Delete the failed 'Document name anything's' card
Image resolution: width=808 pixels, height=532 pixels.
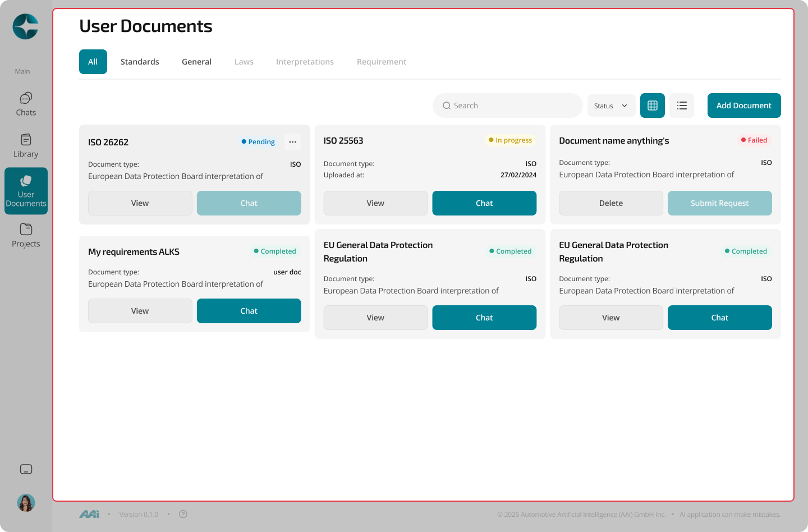[611, 203]
